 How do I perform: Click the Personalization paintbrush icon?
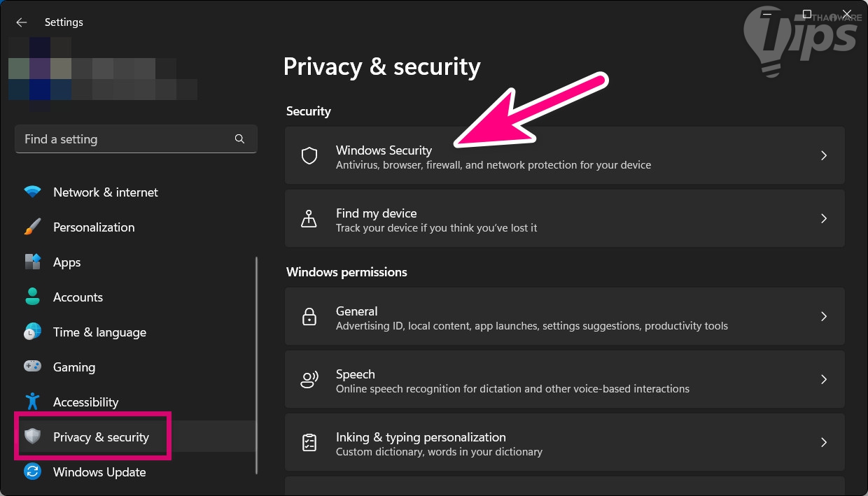(x=32, y=227)
